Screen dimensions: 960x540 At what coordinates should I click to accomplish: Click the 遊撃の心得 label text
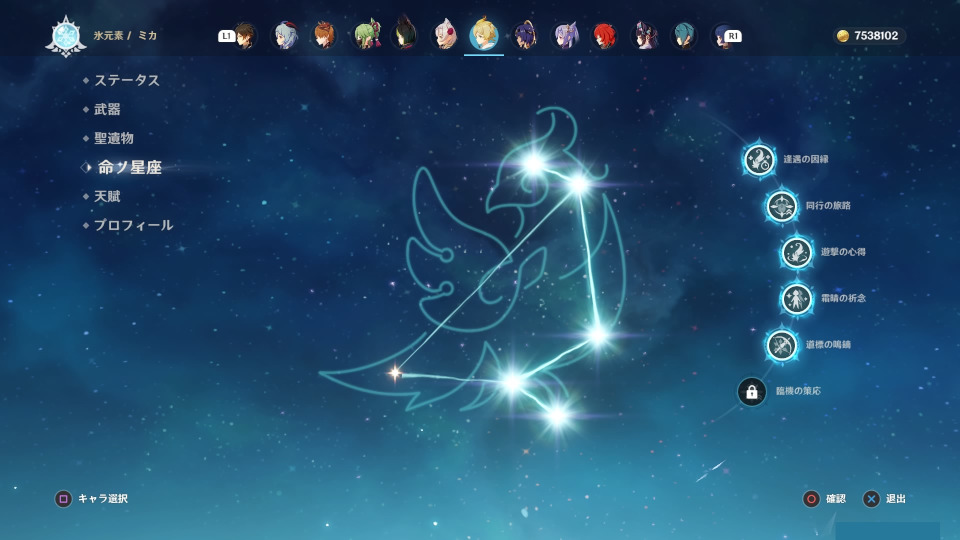click(843, 252)
